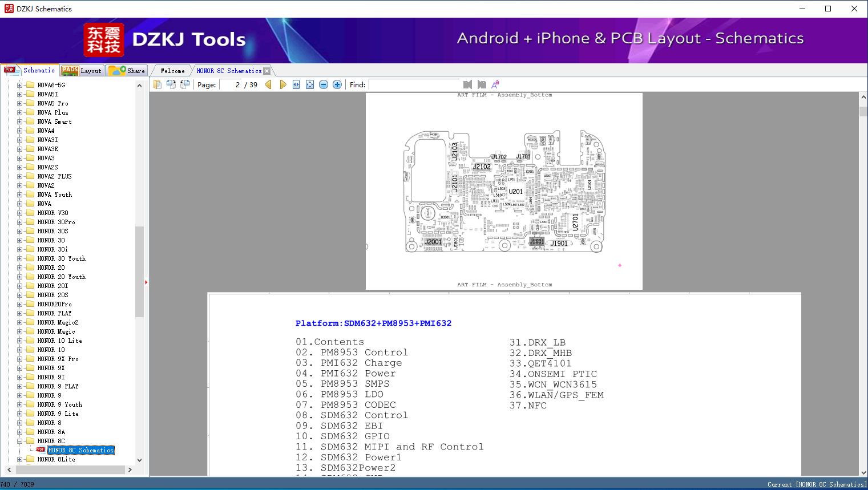Click '35.WCN_WCN3615' contents entry
The height and width of the screenshot is (490, 868).
(553, 384)
